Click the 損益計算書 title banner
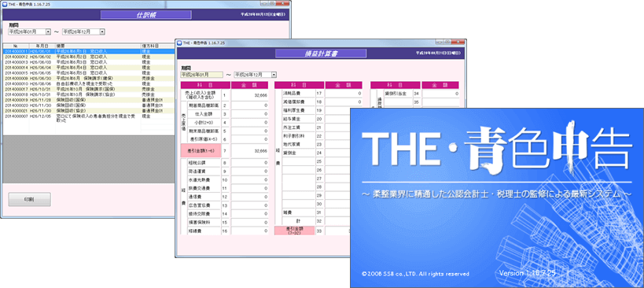 pos(321,54)
